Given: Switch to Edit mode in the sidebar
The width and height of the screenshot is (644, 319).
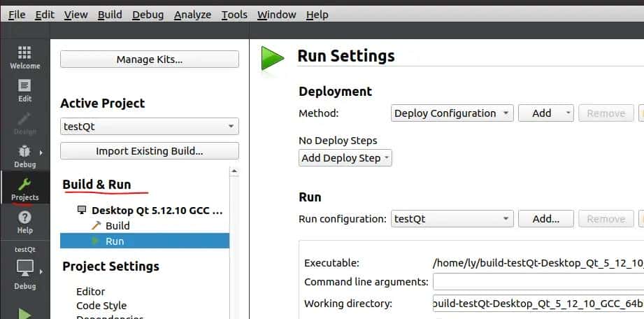Looking at the screenshot, I should click(x=24, y=90).
